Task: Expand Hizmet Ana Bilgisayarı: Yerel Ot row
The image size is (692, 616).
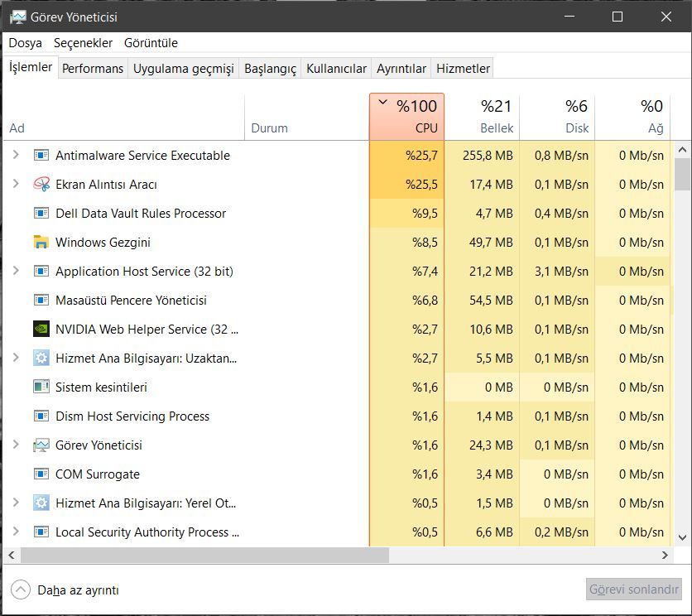Action: point(16,503)
